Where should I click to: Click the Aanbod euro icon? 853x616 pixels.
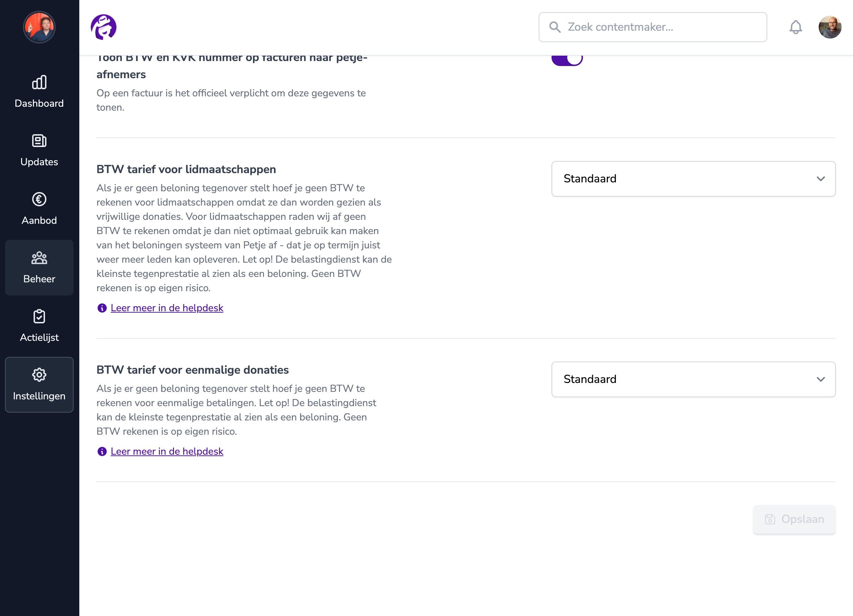(x=39, y=200)
